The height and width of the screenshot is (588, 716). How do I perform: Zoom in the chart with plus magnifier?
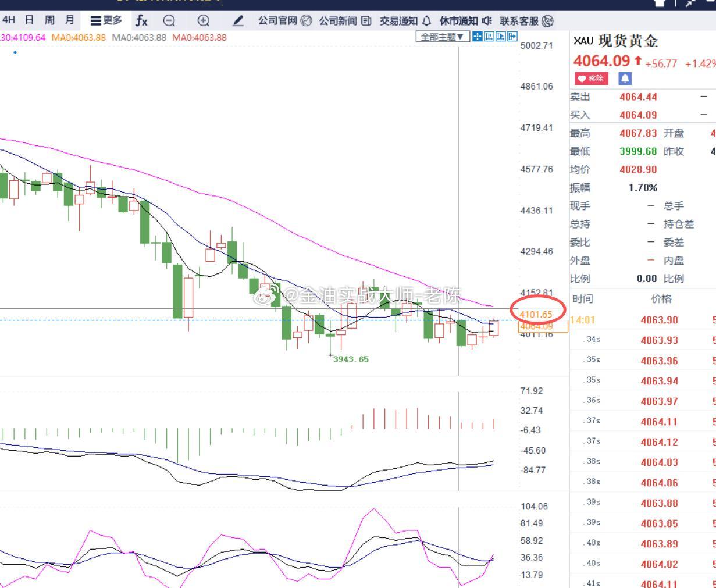click(x=204, y=21)
